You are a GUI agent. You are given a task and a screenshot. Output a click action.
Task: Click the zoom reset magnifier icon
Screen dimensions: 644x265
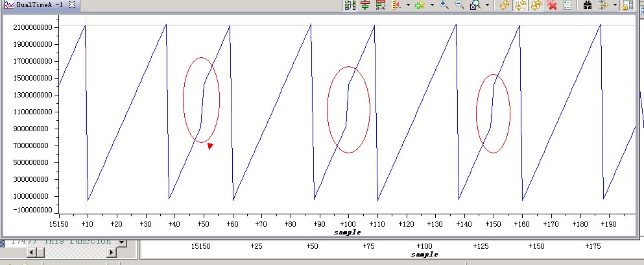(x=475, y=5)
